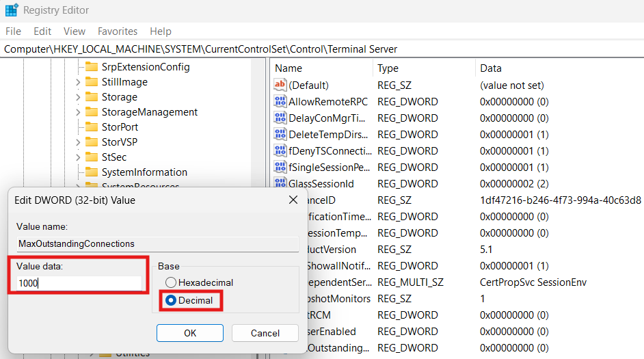Select the SrpExtensionConfig folder icon
This screenshot has width=644, height=359.
click(91, 67)
